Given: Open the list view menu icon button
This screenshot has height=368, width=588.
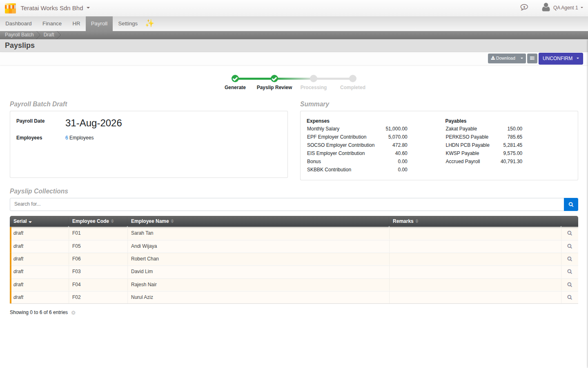Looking at the screenshot, I should (x=532, y=58).
